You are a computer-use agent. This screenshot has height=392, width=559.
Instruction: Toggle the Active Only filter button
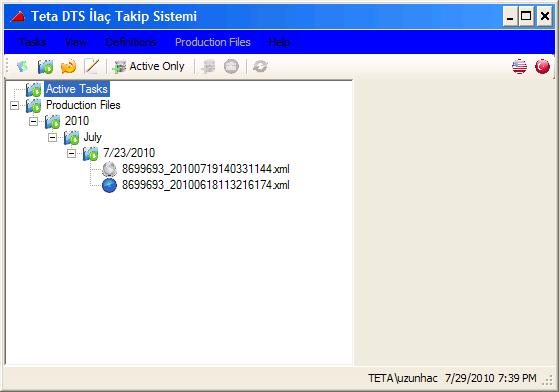click(x=148, y=66)
